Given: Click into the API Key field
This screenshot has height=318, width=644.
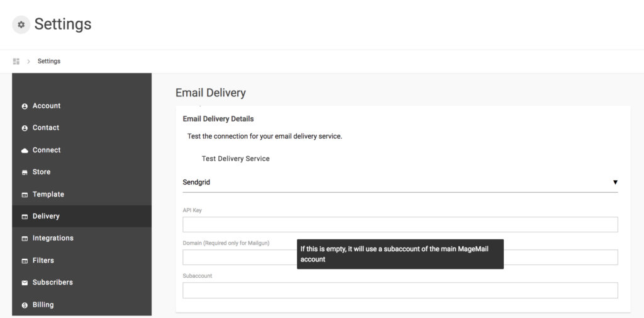Looking at the screenshot, I should (400, 225).
